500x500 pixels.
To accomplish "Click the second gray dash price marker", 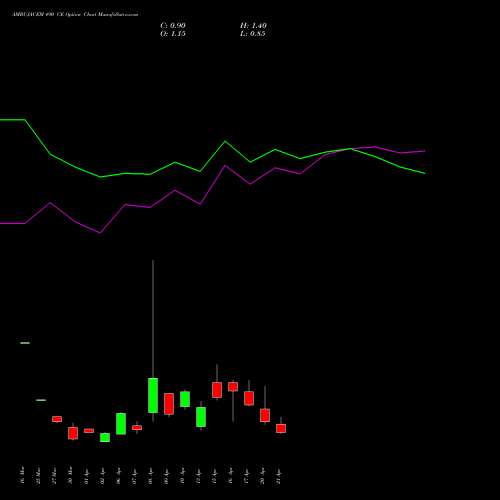I will [x=41, y=400].
